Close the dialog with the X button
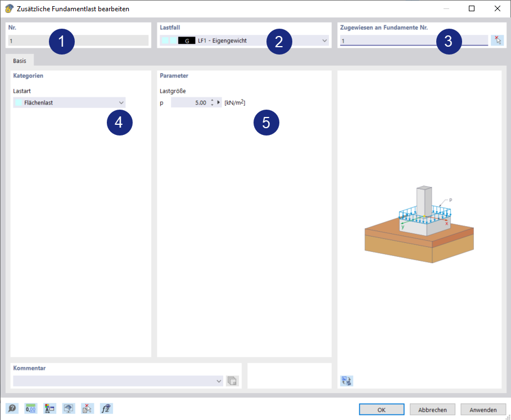This screenshot has height=420, width=511. tap(498, 8)
